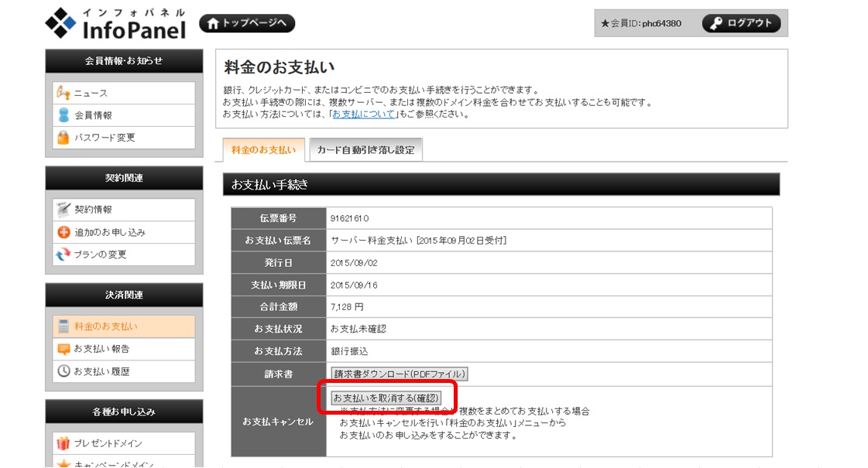Image resolution: width=868 pixels, height=468 pixels.
Task: Click the InfoPanel logo
Action: click(x=116, y=24)
